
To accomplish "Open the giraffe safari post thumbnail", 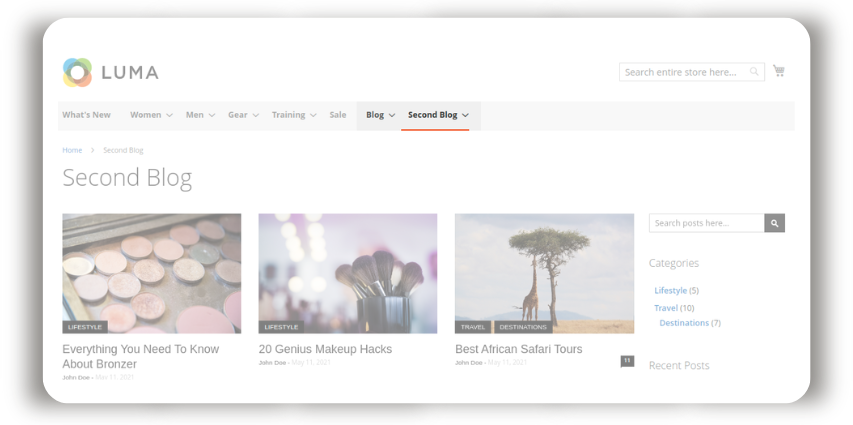I will pyautogui.click(x=545, y=273).
